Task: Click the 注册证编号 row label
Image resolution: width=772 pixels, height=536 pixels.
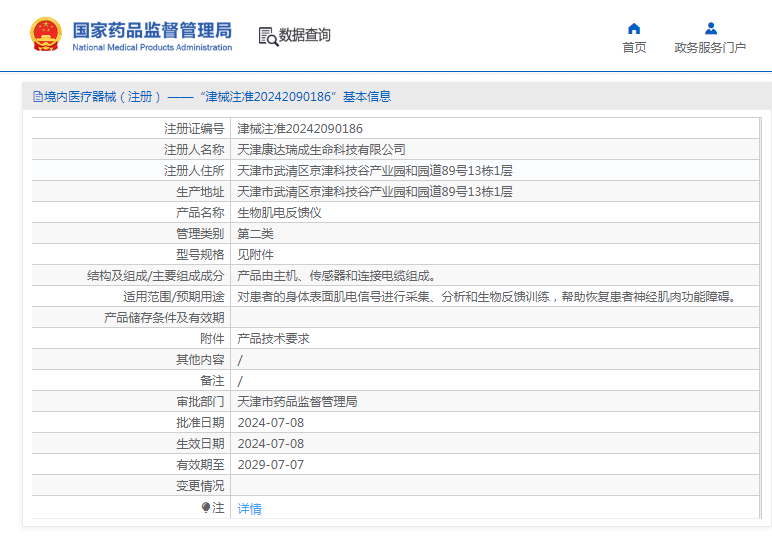Action: click(x=194, y=128)
